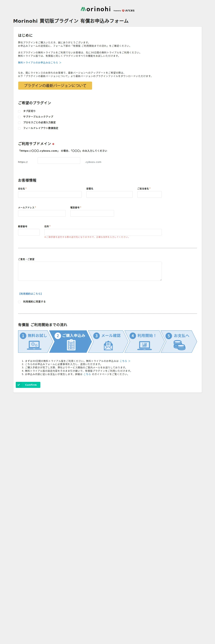The image size is (215, 644).
Task: Check the フィールドレイアウト数値指定 checkbox
Action: tap(19, 129)
